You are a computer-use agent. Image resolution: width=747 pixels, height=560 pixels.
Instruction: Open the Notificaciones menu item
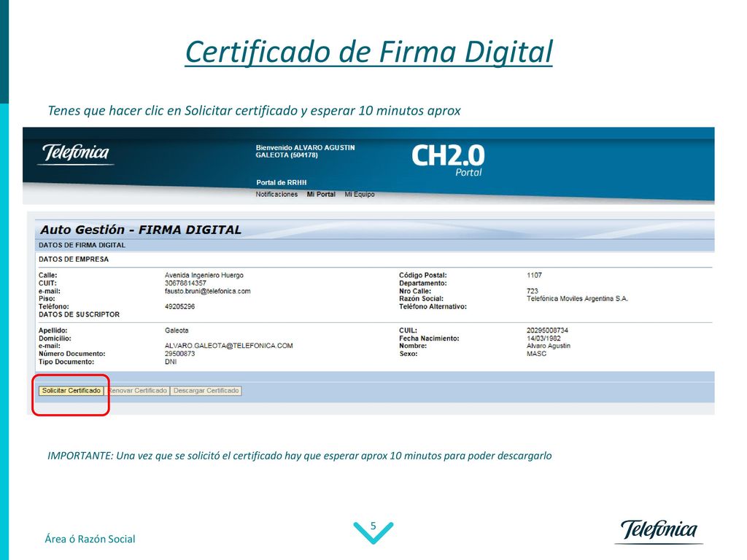276,194
